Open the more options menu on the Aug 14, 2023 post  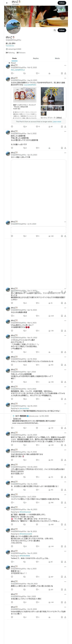65,78
